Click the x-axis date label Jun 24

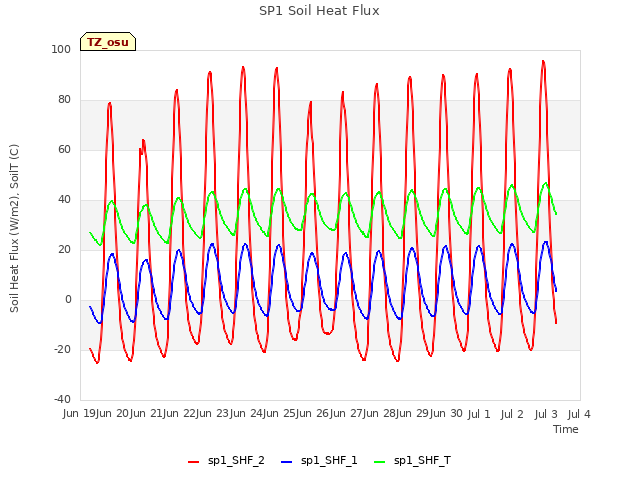point(248,414)
